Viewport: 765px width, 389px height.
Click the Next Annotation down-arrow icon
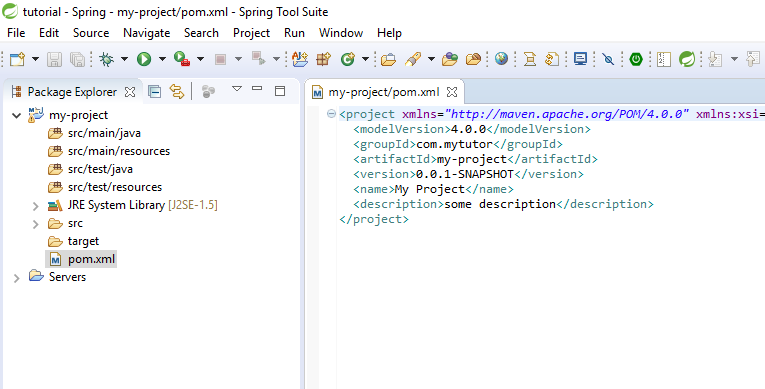pyautogui.click(x=715, y=59)
